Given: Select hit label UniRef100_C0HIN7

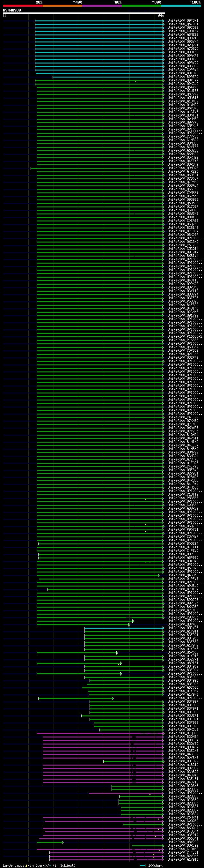Looking at the screenshot, I should [x=183, y=31].
